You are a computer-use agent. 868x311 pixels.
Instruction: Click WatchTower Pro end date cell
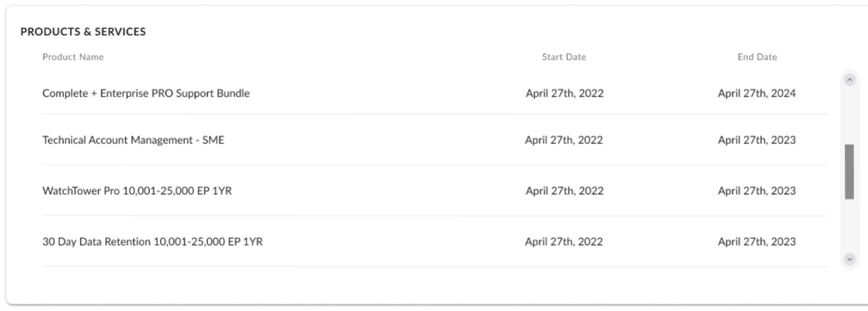click(757, 191)
